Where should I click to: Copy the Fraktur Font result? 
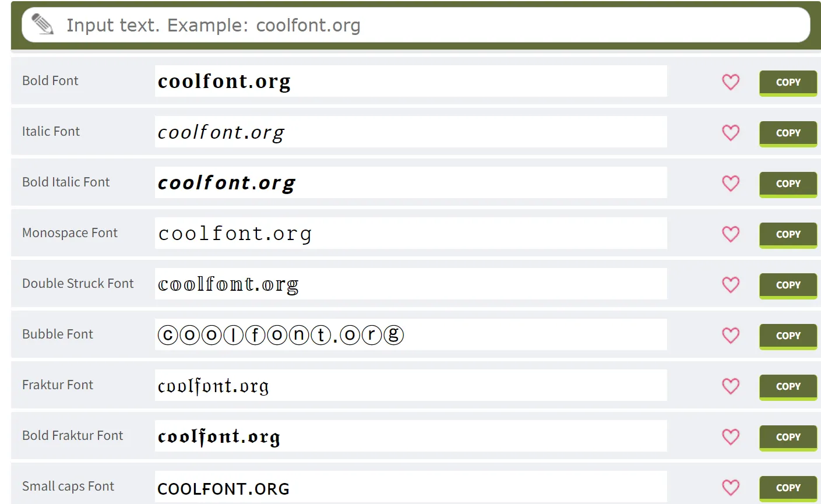(x=788, y=386)
